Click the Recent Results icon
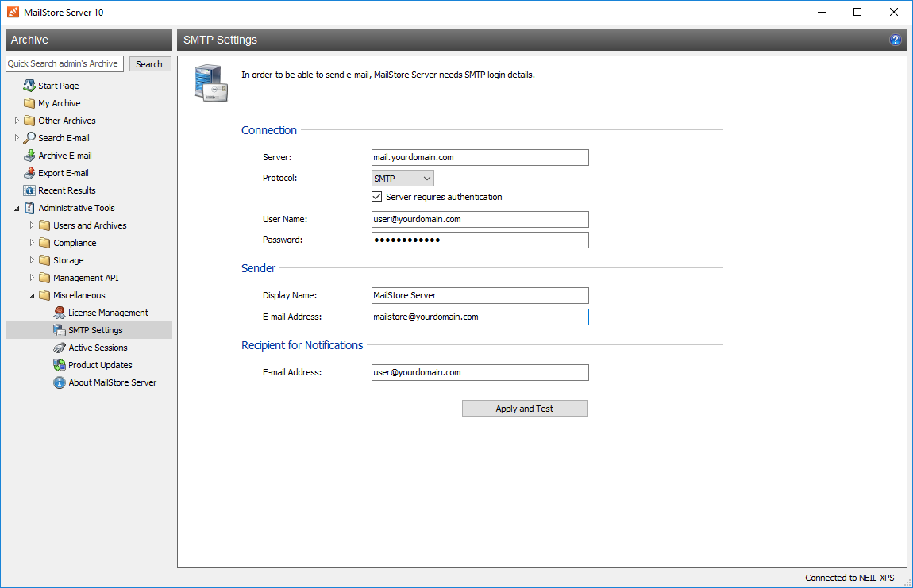Viewport: 913px width, 588px height. pos(29,190)
